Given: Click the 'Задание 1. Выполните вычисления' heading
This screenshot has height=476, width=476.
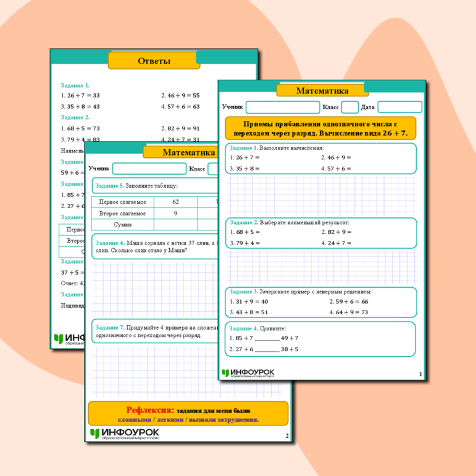Looking at the screenshot, I should (x=276, y=148).
